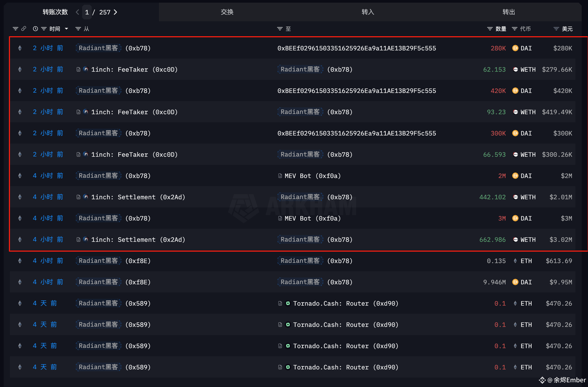Open the 至 column filter

[x=280, y=29]
